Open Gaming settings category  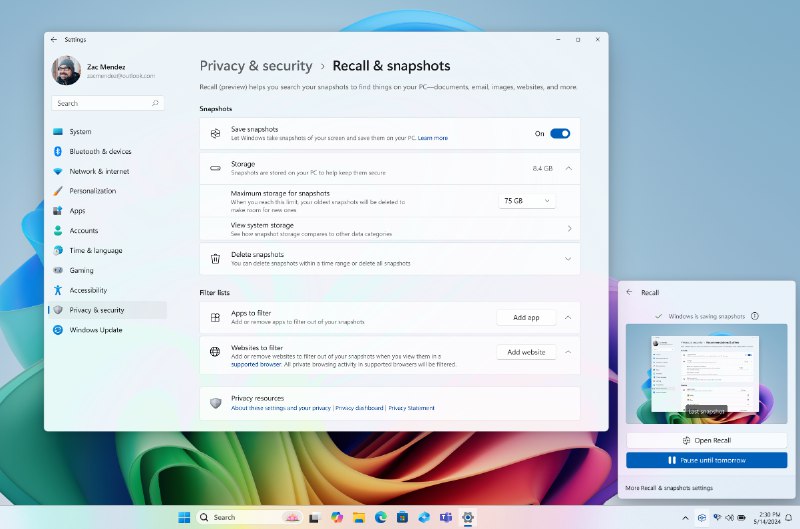pyautogui.click(x=107, y=270)
